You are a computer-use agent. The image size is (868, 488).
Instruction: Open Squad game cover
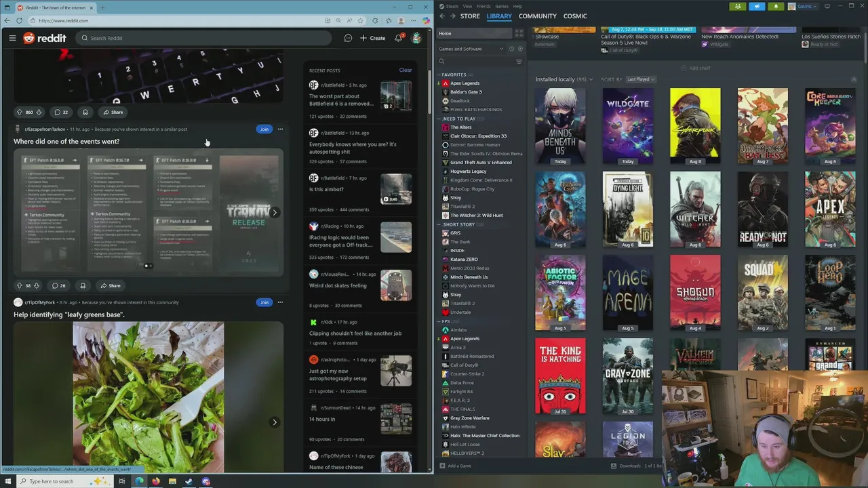click(763, 293)
